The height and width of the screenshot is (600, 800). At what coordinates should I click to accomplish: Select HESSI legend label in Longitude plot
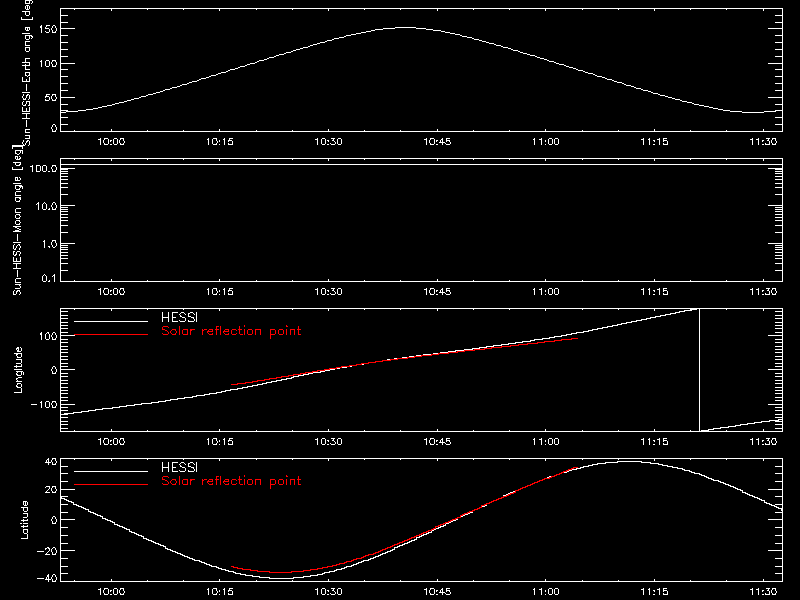[179, 317]
